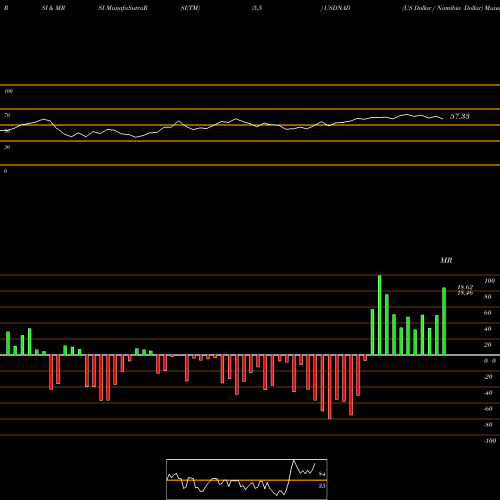Click the 'SI MunafaSutraR' header text
This screenshot has height=500, width=500.
123,8
